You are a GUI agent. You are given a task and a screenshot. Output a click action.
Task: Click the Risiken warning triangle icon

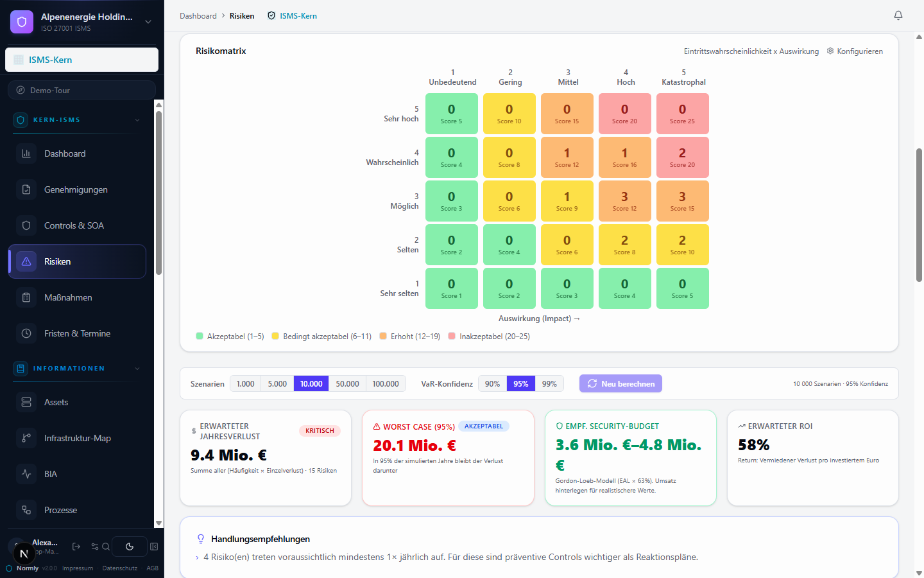(26, 261)
